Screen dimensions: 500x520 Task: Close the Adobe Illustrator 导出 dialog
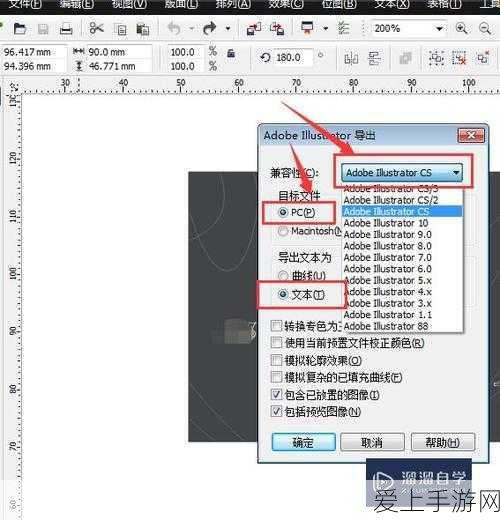[x=471, y=135]
